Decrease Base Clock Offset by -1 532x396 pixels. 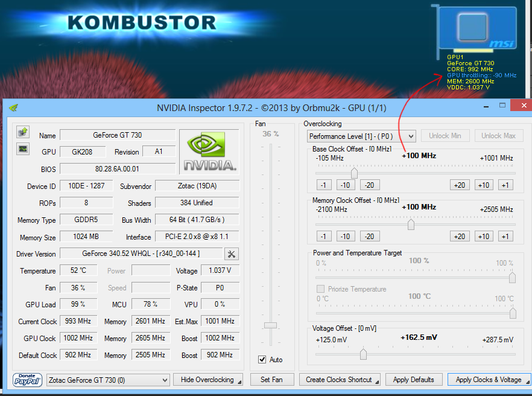(x=323, y=185)
